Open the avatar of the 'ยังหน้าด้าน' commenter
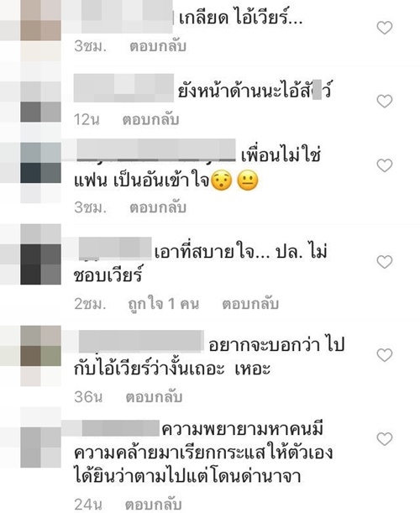This screenshot has height=513, width=420. click(40, 102)
